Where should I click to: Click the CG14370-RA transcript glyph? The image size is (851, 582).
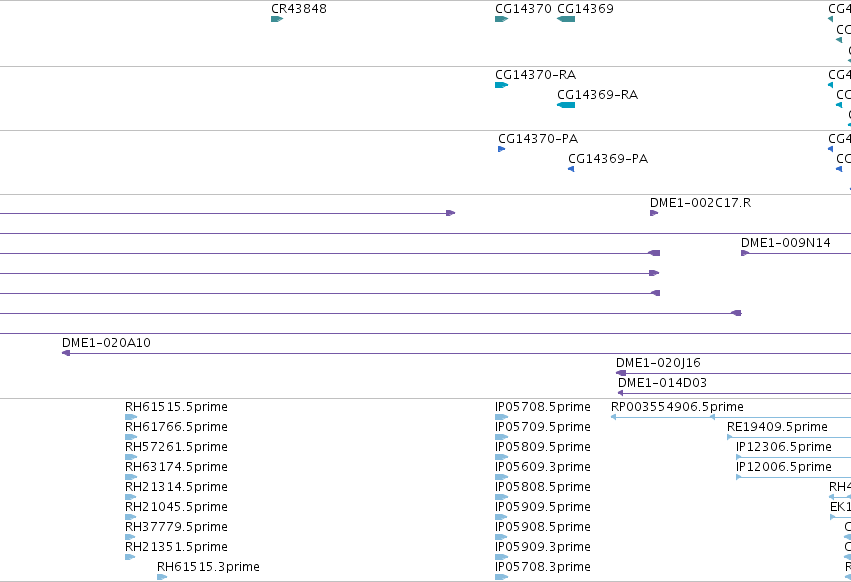click(x=501, y=85)
